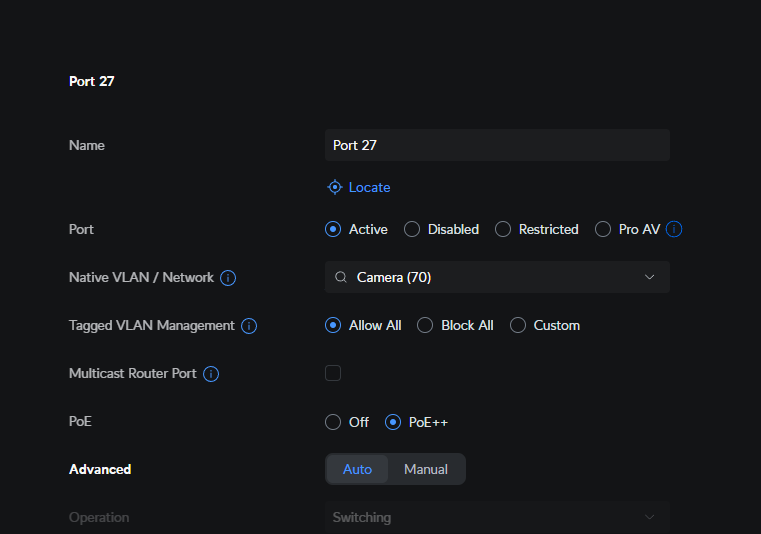Click the Locate link
The image size is (761, 534).
click(x=369, y=187)
